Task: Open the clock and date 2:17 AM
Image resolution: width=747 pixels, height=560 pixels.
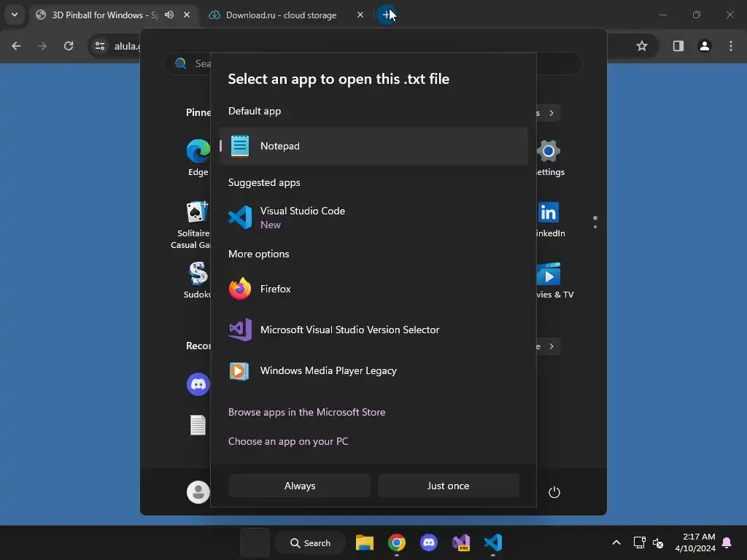Action: pyautogui.click(x=695, y=542)
